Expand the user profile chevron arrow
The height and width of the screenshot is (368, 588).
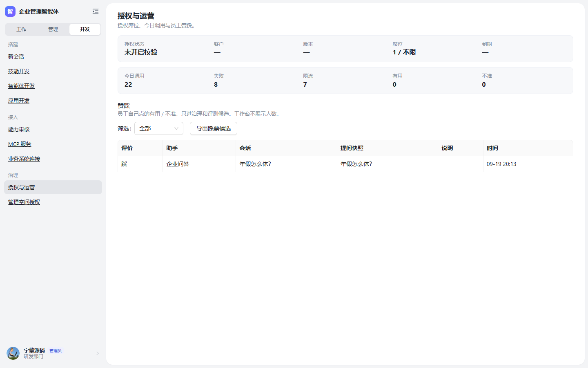(98, 353)
